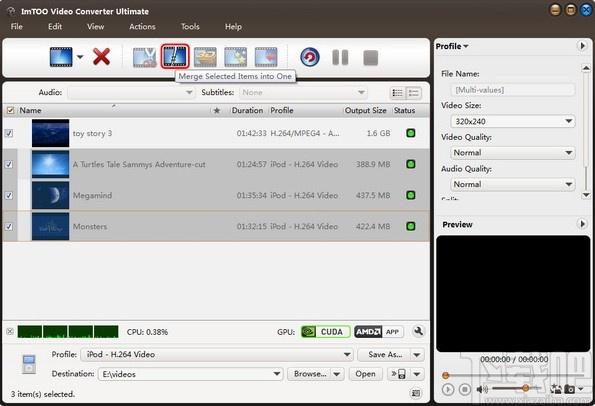This screenshot has height=406, width=595.
Task: Click the Effects star film icon
Action: click(236, 57)
